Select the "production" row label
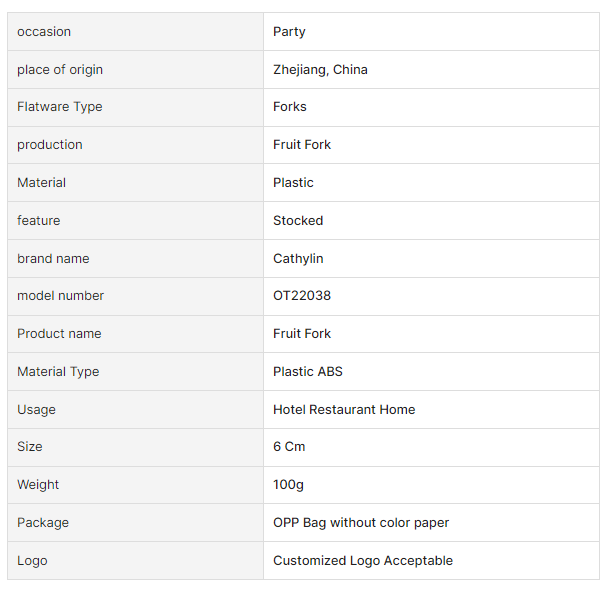607x590 pixels. coord(50,145)
